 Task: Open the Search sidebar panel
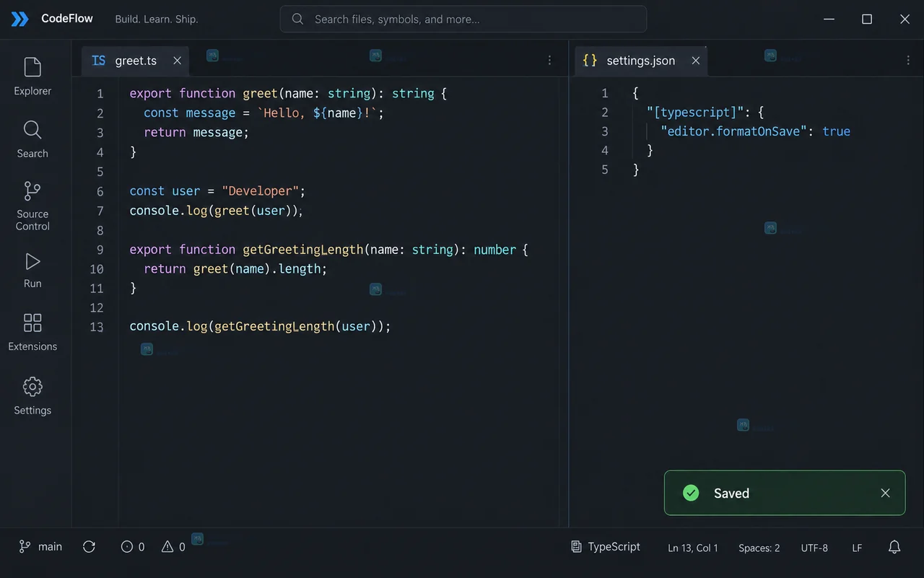coord(32,139)
